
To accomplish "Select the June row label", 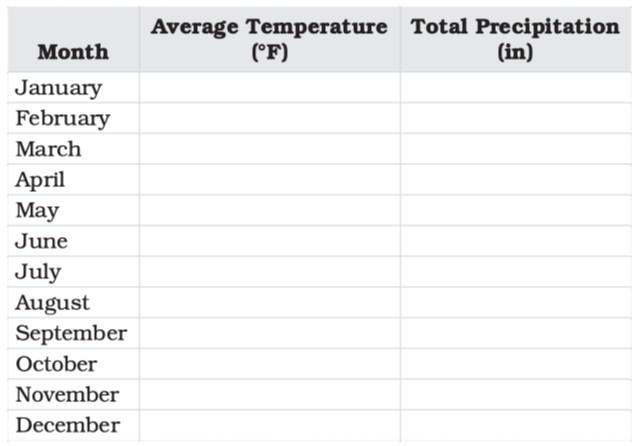I will [x=41, y=241].
